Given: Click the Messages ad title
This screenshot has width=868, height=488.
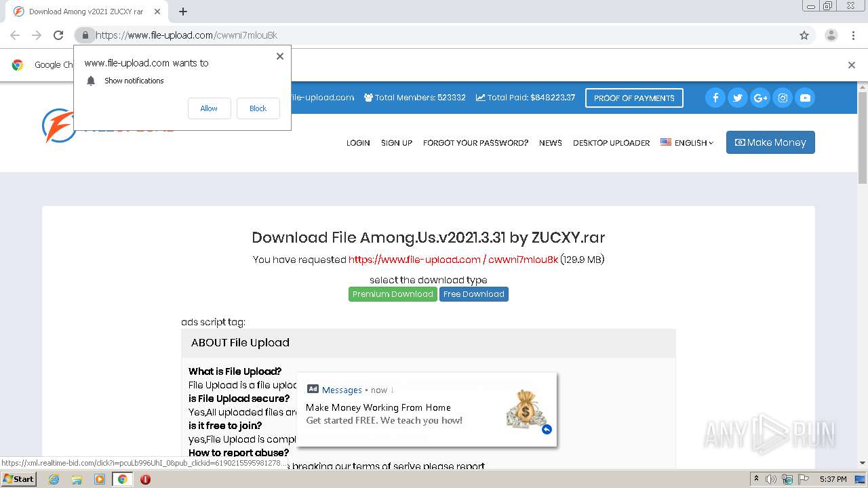Looking at the screenshot, I should point(342,390).
